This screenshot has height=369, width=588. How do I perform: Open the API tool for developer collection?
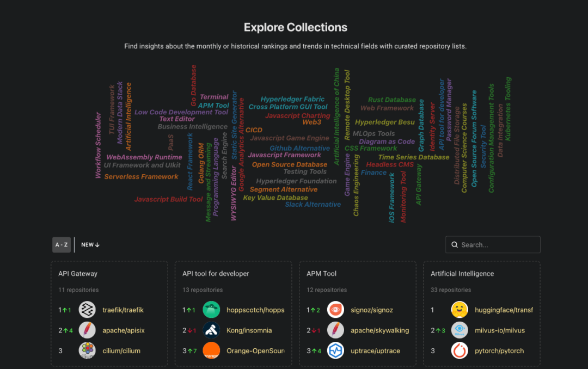(x=216, y=274)
